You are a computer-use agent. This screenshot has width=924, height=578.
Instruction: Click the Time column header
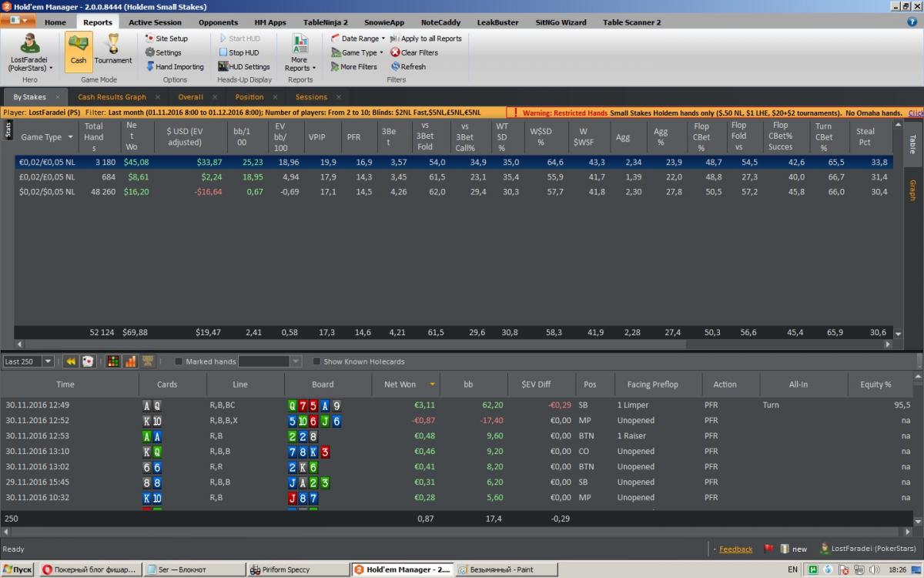coord(65,384)
